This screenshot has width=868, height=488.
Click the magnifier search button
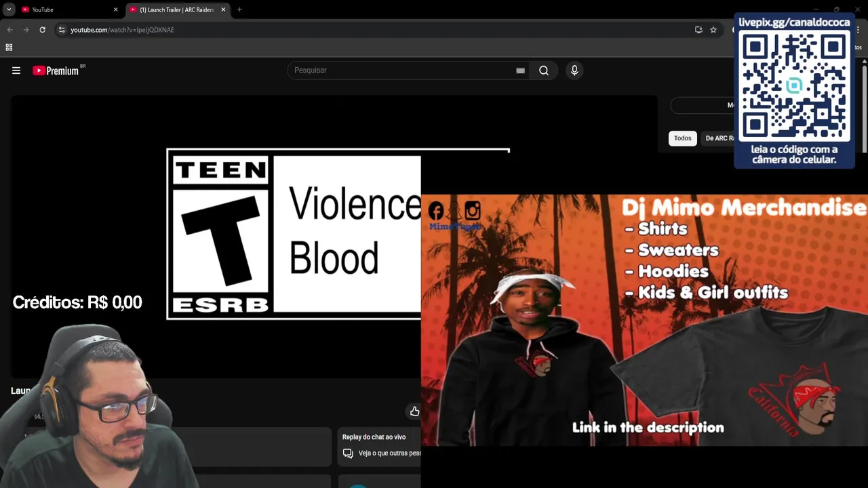pos(544,70)
